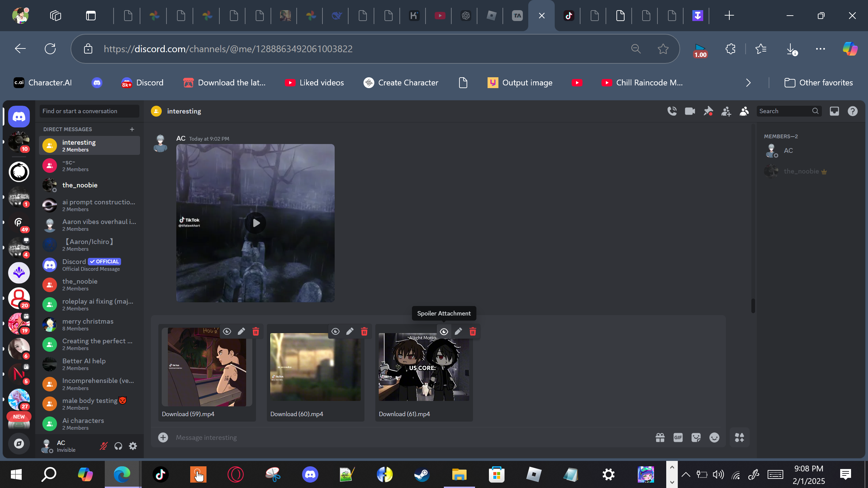This screenshot has width=868, height=488.
Task: Start a video call with group
Action: [x=690, y=111]
